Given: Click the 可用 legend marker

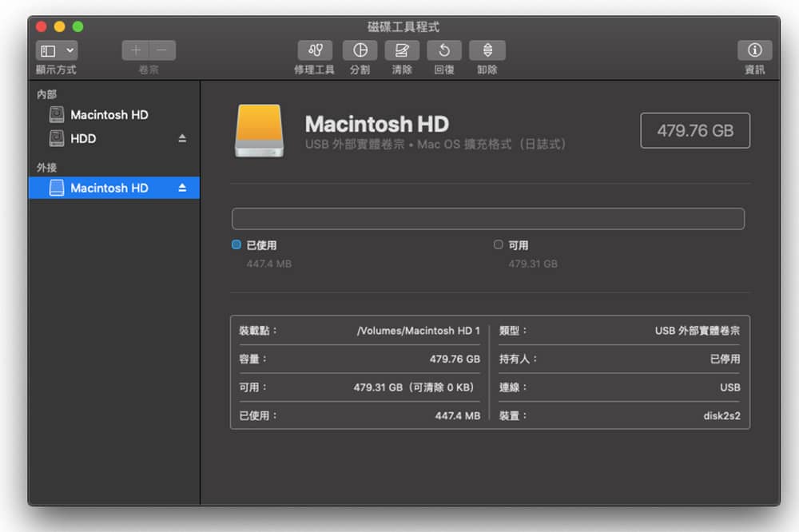Looking at the screenshot, I should click(x=498, y=244).
